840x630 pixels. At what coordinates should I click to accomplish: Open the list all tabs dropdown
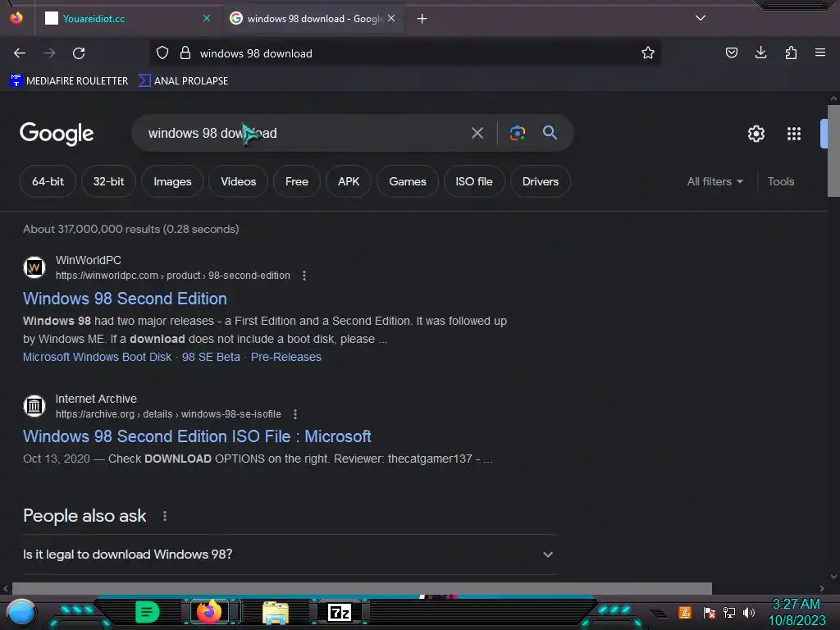pyautogui.click(x=701, y=18)
